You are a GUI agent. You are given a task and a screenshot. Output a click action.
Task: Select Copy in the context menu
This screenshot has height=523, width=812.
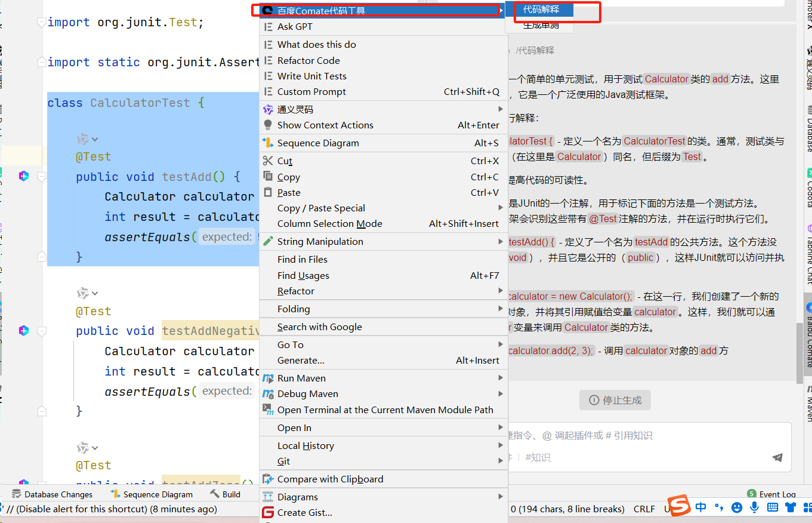click(x=384, y=177)
